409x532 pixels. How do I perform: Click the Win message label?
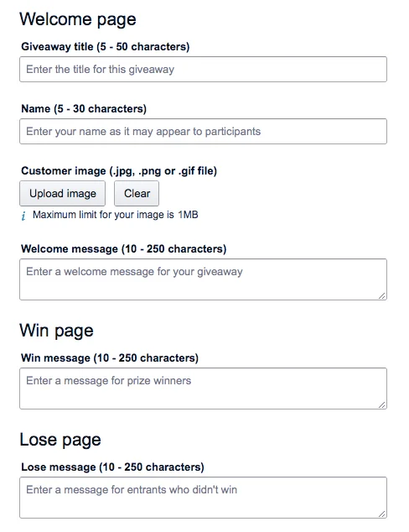coord(110,358)
